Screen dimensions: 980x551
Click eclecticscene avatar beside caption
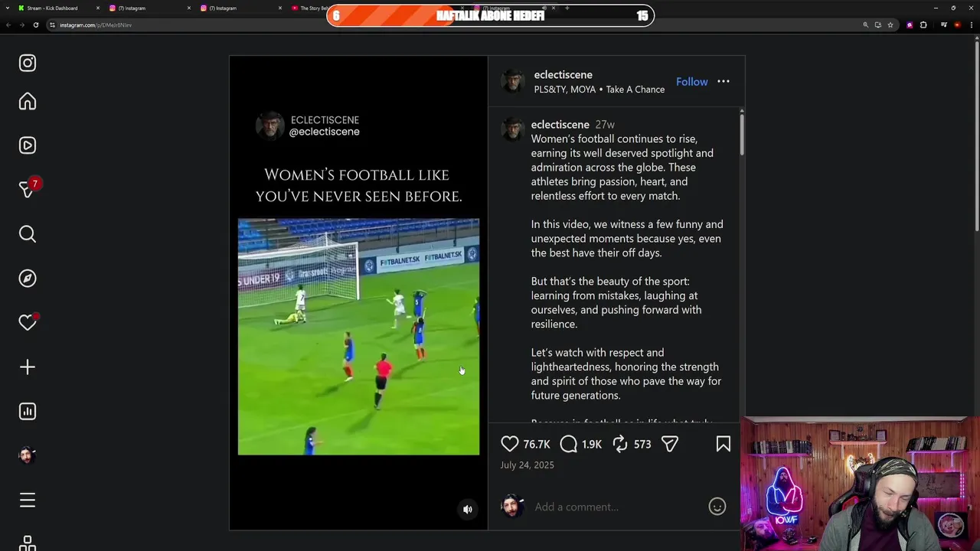click(512, 129)
